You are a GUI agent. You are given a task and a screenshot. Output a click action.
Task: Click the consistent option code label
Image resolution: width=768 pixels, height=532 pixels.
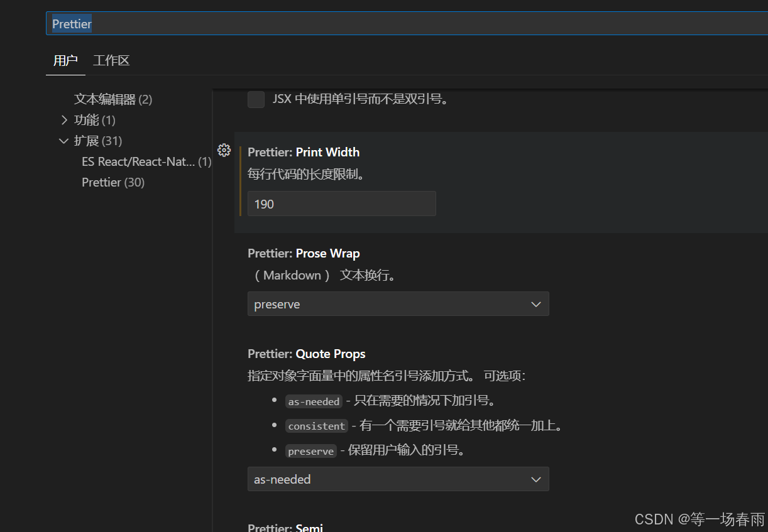317,426
